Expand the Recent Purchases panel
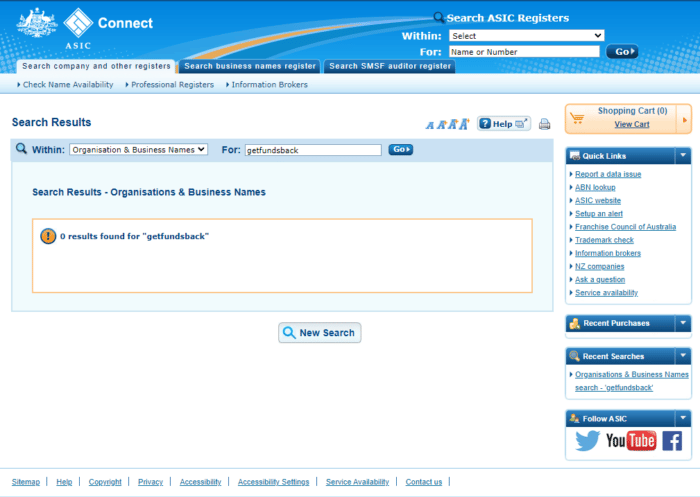 coord(683,323)
